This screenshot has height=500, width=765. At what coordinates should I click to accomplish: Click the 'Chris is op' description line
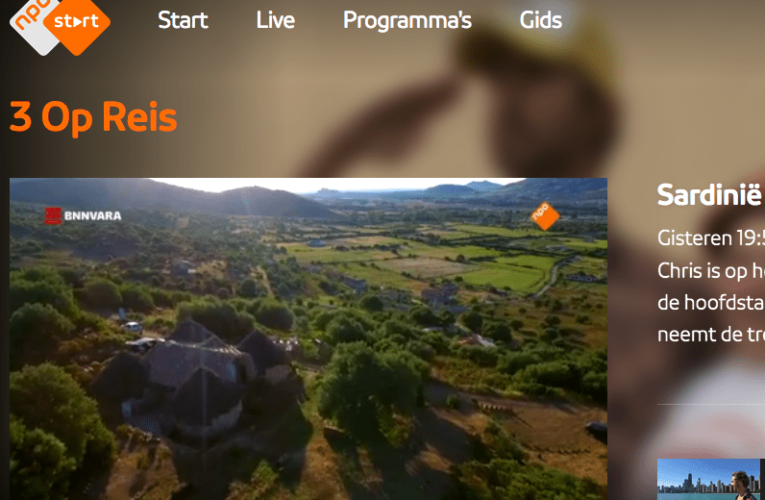(x=711, y=271)
